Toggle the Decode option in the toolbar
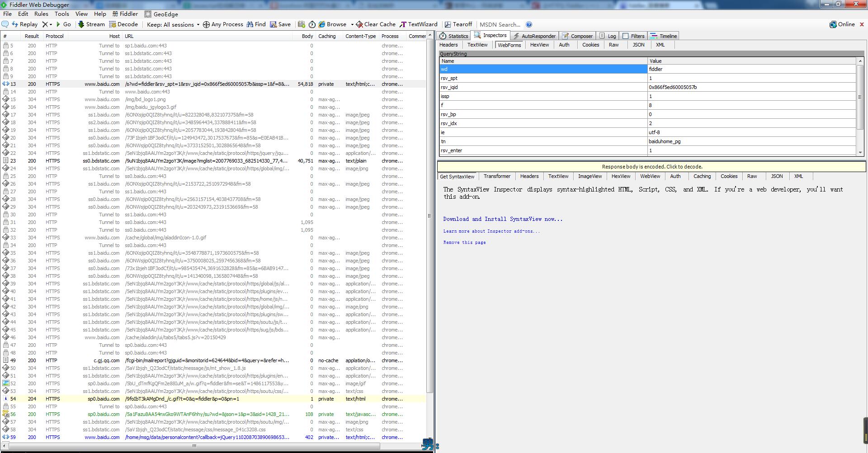 (x=123, y=24)
